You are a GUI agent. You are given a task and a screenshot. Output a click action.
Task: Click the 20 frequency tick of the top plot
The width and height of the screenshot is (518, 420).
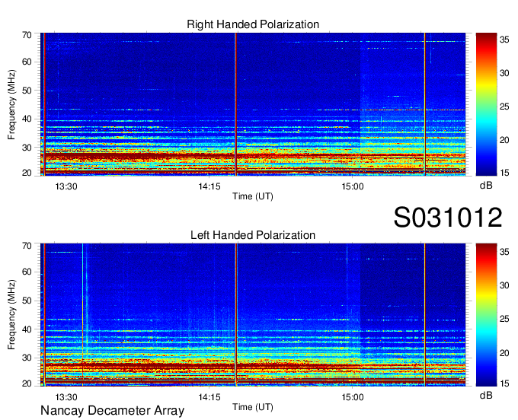coord(27,173)
